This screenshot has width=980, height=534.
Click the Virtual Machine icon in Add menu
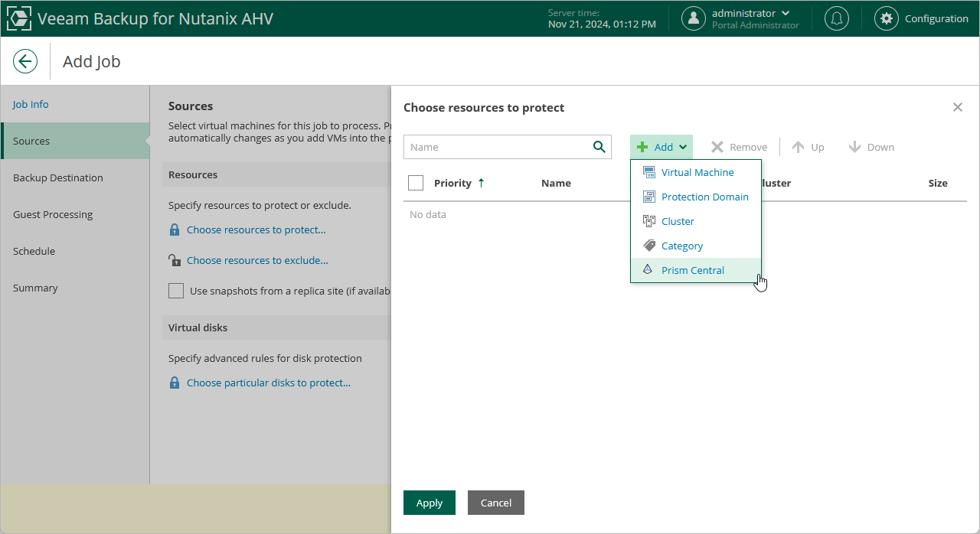click(649, 172)
